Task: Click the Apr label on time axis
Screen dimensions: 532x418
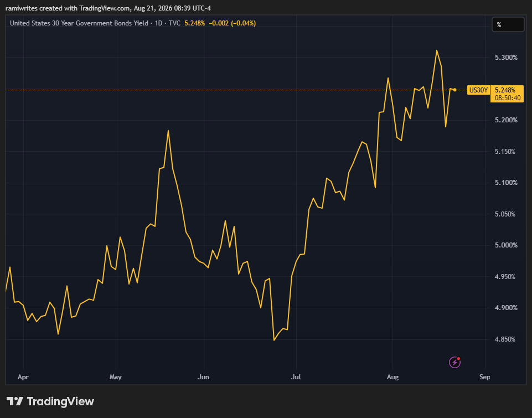Action: (23, 377)
